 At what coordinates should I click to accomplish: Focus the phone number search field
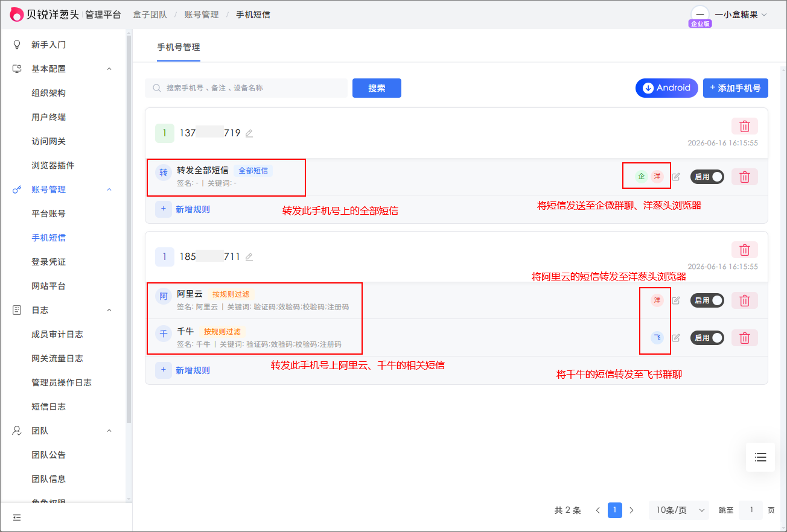[246, 88]
